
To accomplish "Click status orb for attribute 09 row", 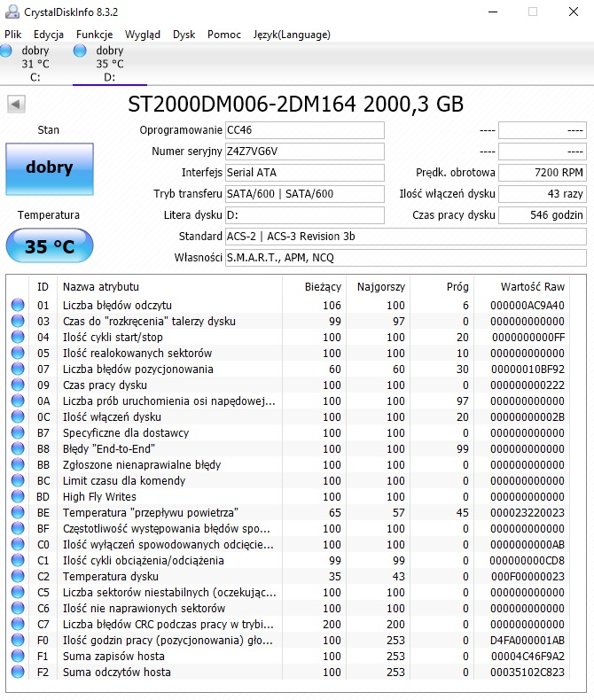I will click(18, 385).
